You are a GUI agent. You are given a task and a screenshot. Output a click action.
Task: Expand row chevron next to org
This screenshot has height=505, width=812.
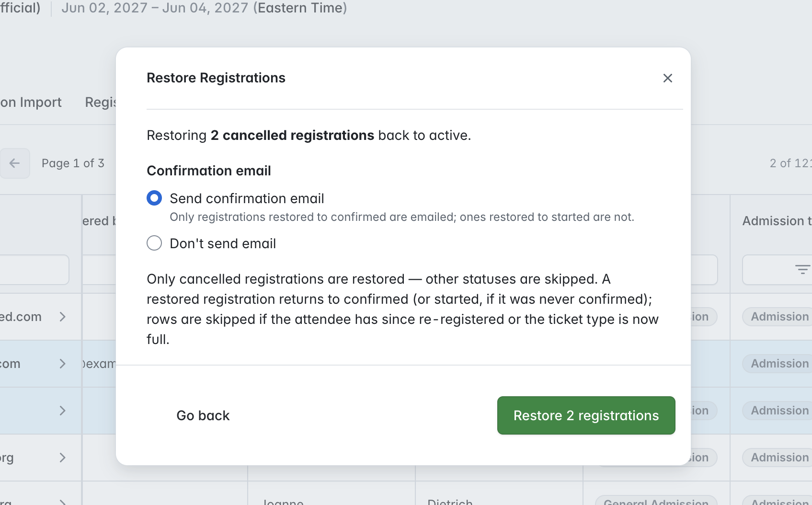pyautogui.click(x=62, y=458)
